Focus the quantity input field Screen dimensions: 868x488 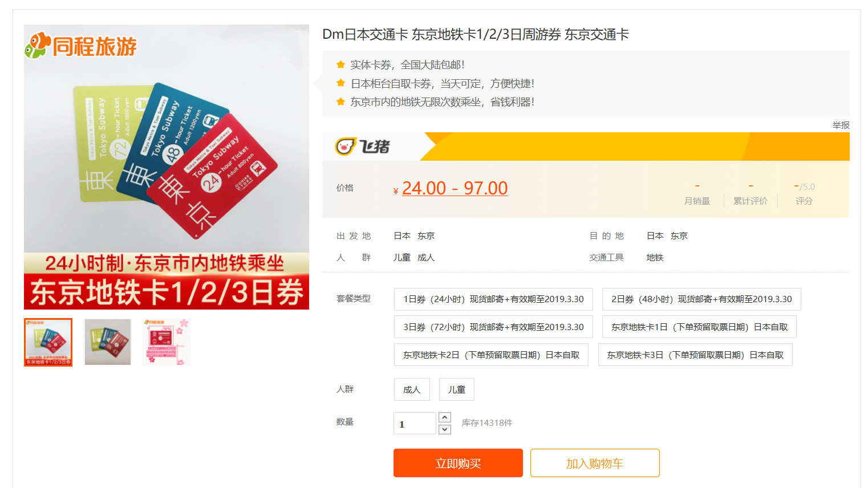pyautogui.click(x=415, y=424)
